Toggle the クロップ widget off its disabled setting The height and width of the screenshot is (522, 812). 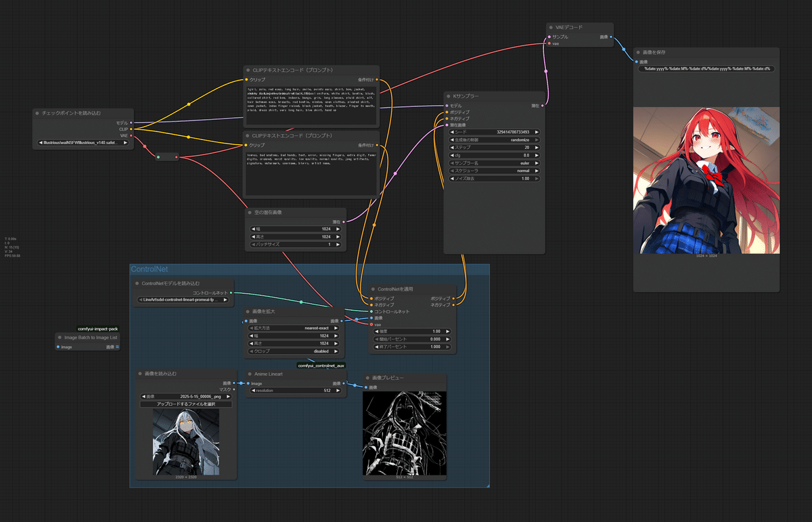294,351
